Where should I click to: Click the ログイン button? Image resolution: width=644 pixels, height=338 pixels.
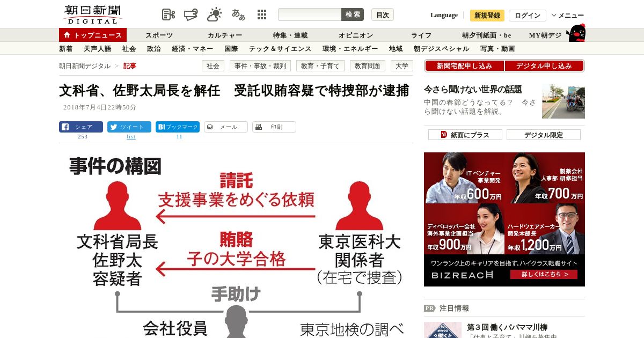tap(528, 16)
